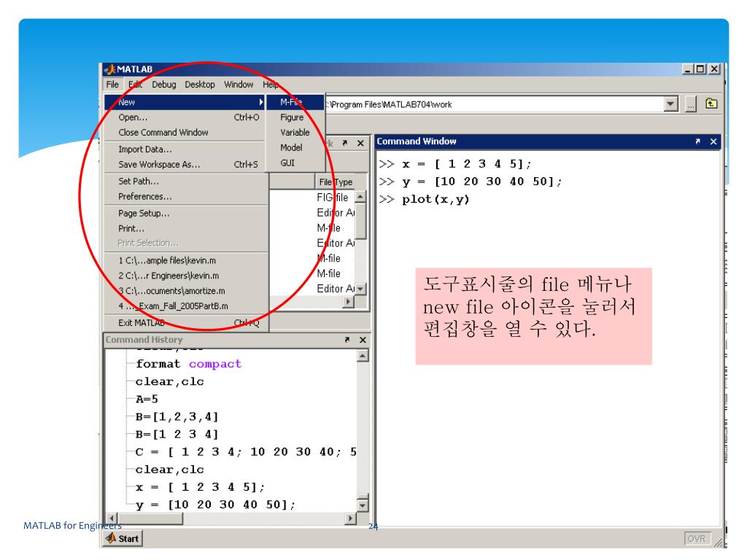Select Save Workspace As... menu item
The width and height of the screenshot is (747, 560).
185,164
